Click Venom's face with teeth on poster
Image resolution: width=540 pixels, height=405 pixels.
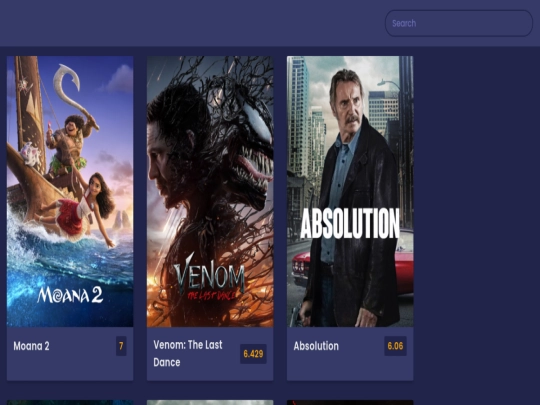(253, 148)
